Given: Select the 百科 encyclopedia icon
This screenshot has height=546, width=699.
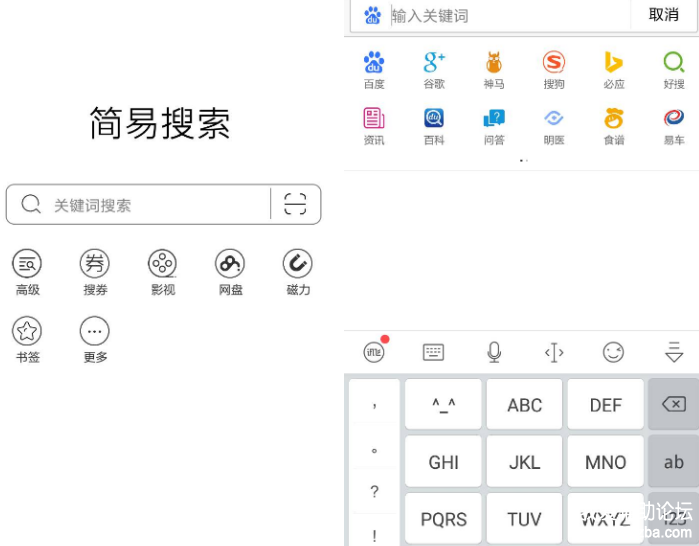Looking at the screenshot, I should tap(434, 118).
